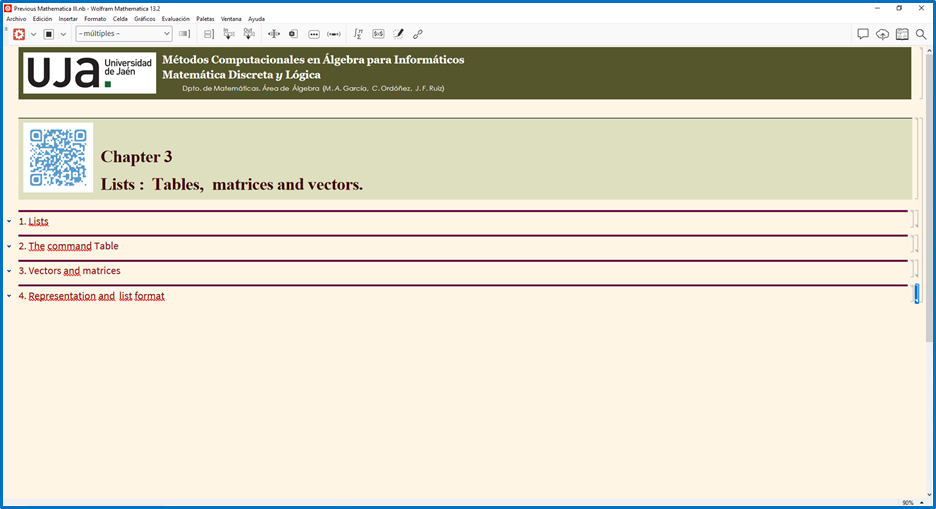Expand section arrow beside '1. Lists'
Image resolution: width=936 pixels, height=509 pixels.
click(9, 221)
